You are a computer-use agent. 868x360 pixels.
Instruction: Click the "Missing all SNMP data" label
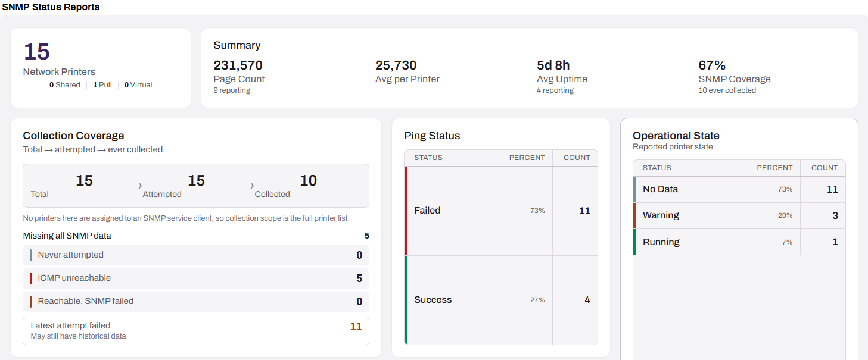67,236
